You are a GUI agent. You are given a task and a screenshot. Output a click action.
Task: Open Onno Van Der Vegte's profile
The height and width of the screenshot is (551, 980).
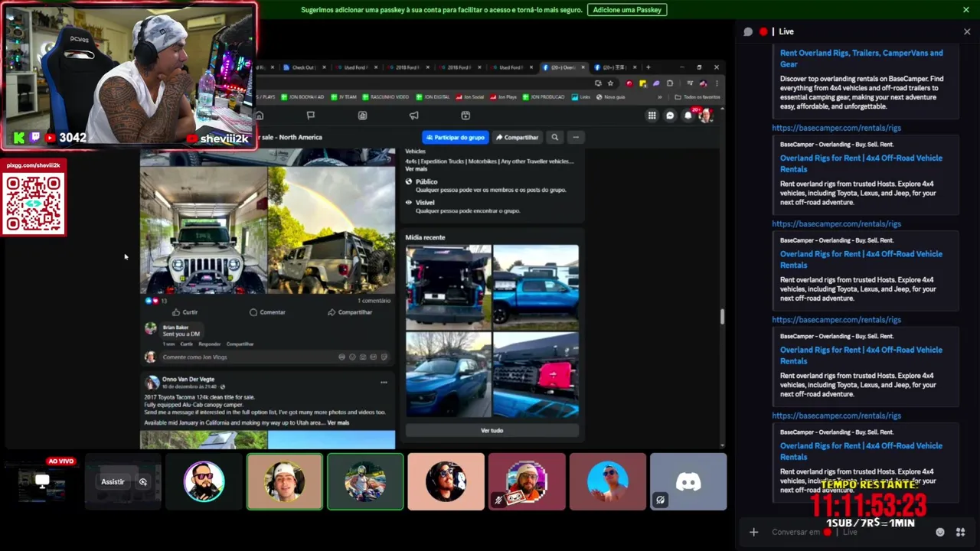coord(188,379)
